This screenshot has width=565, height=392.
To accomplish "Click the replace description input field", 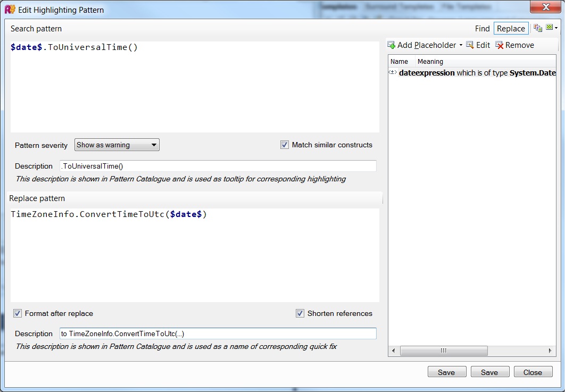I will click(x=218, y=333).
